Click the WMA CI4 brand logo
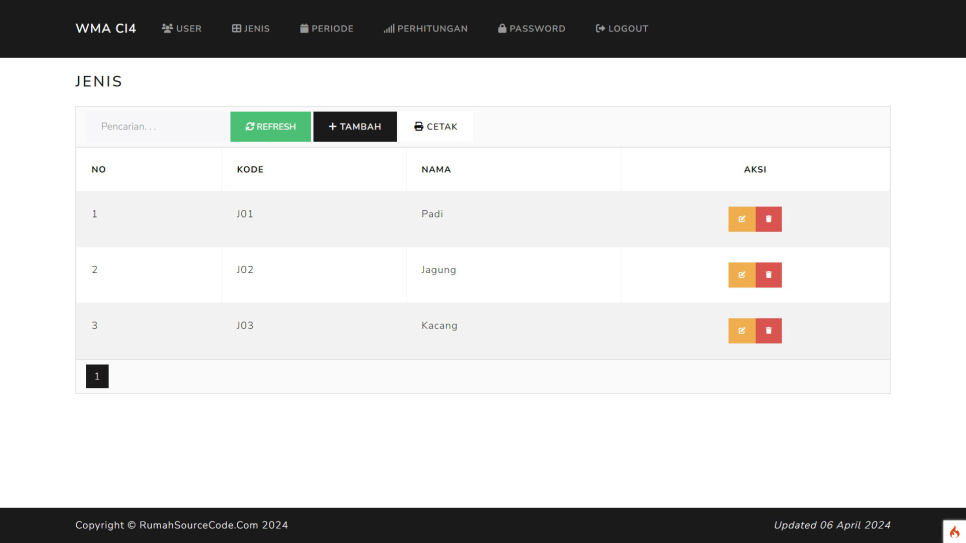The height and width of the screenshot is (543, 966). click(x=106, y=29)
